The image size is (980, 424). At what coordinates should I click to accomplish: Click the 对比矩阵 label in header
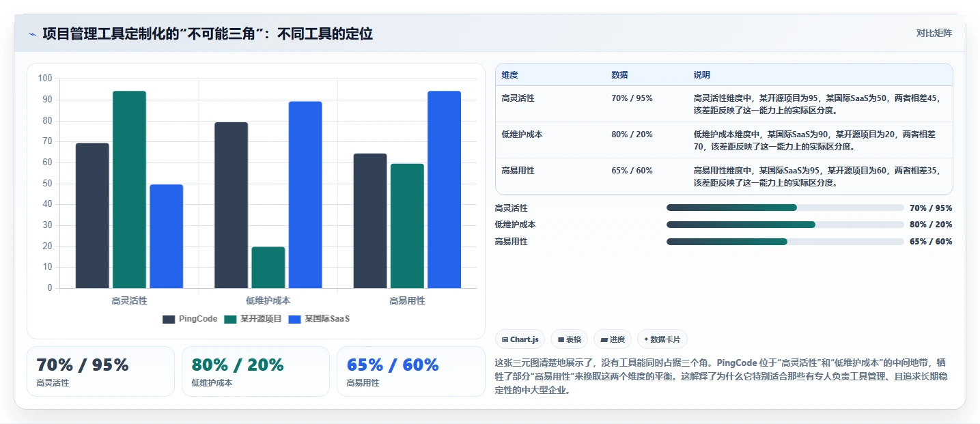[x=934, y=33]
